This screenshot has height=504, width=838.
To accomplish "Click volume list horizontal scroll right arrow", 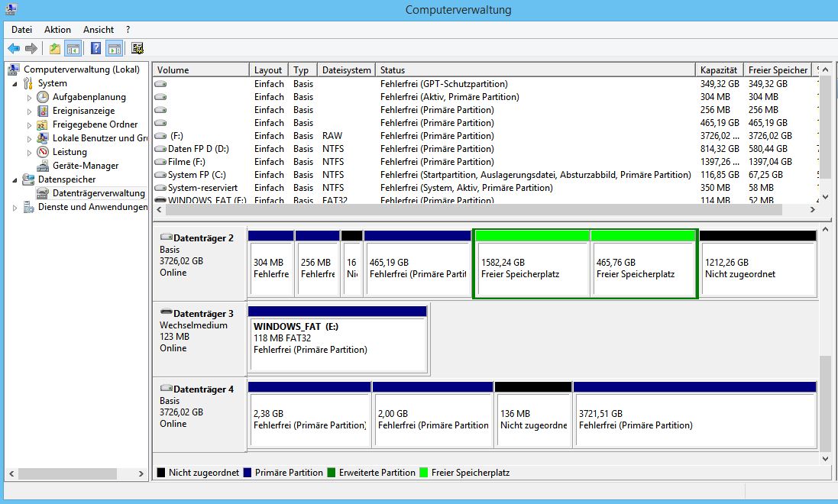I will (x=813, y=210).
